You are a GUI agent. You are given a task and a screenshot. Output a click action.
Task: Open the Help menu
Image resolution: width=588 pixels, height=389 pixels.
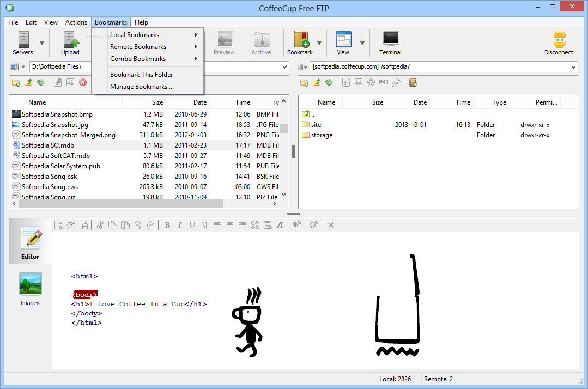(x=141, y=22)
